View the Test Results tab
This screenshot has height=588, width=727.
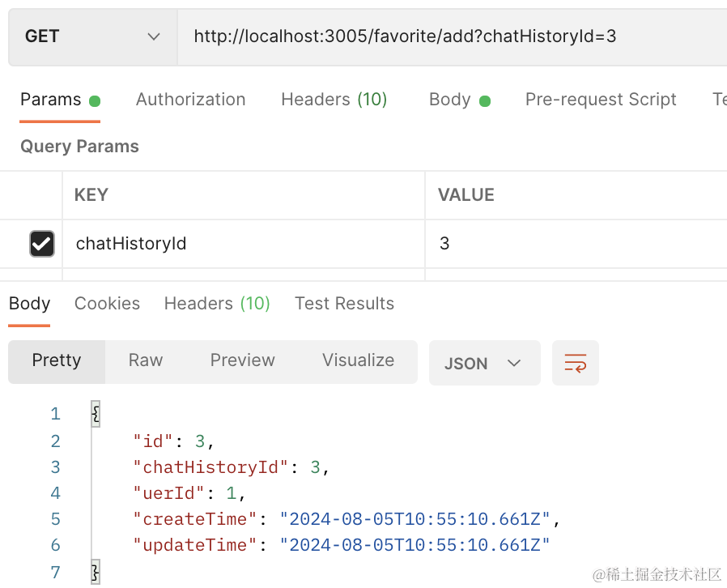(344, 304)
